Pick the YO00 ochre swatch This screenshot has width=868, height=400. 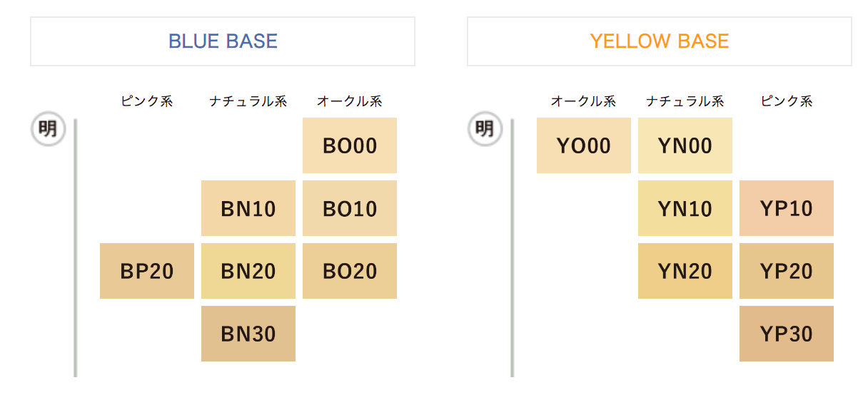point(584,145)
